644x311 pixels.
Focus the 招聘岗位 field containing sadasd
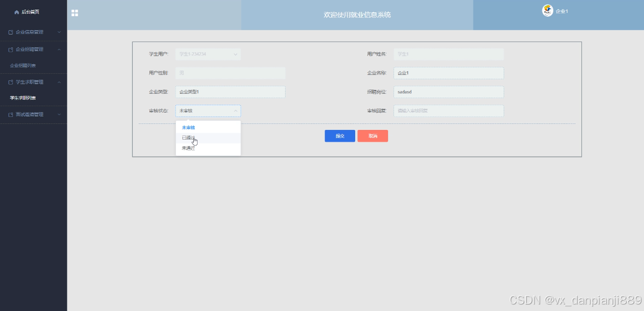(449, 92)
